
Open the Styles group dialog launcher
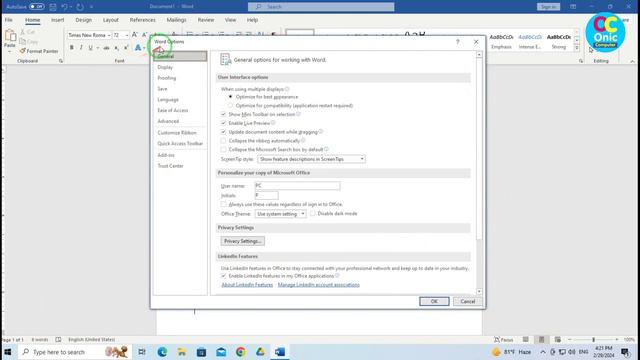coord(581,61)
